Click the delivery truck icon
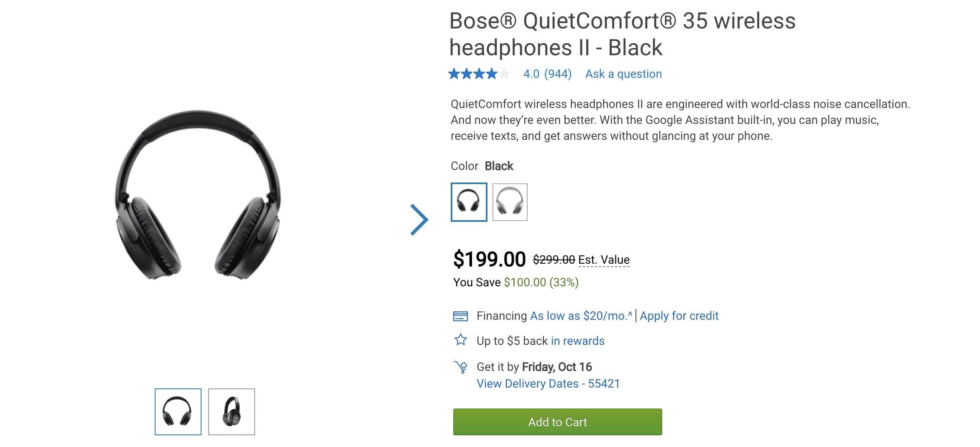The height and width of the screenshot is (447, 980). point(462,367)
